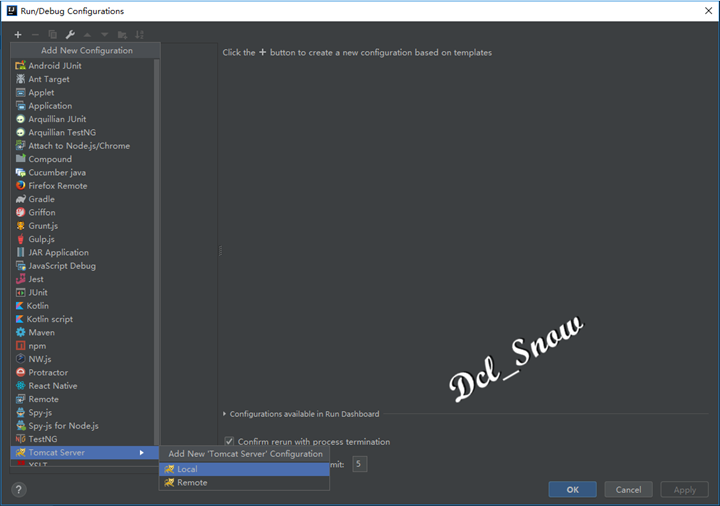Image resolution: width=720 pixels, height=506 pixels.
Task: Click the Sort Configurations icon
Action: pyautogui.click(x=140, y=34)
